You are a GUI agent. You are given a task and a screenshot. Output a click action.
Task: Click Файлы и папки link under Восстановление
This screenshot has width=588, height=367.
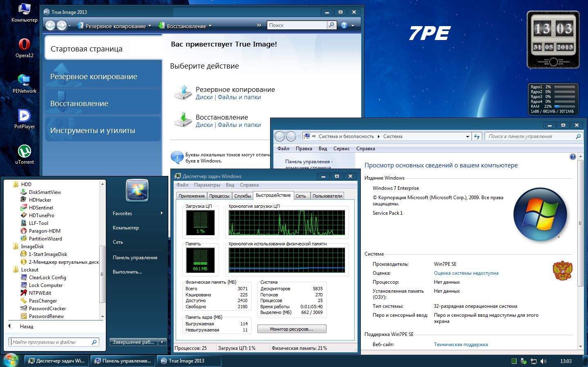tap(239, 125)
